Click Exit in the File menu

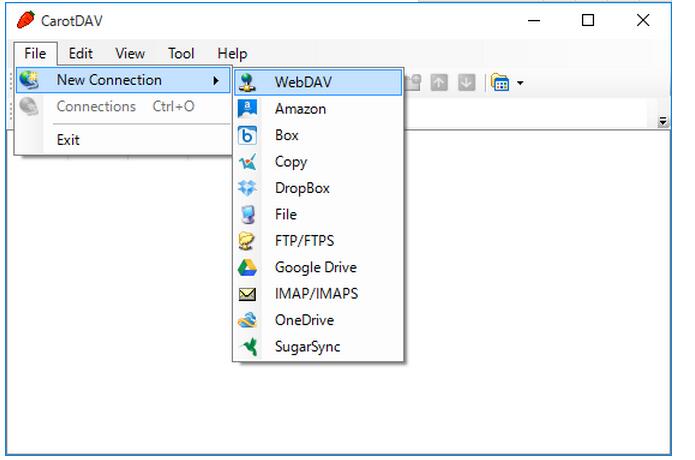pos(68,140)
